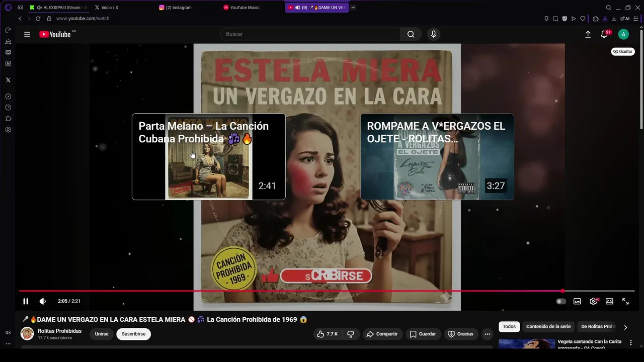Toggle the ad blocker shield
This screenshot has height=362, width=644.
pos(565,19)
